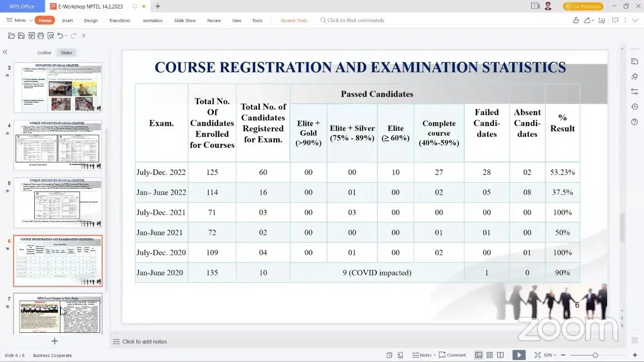Select slide 5 thumbnail
644x362 pixels.
(58, 203)
